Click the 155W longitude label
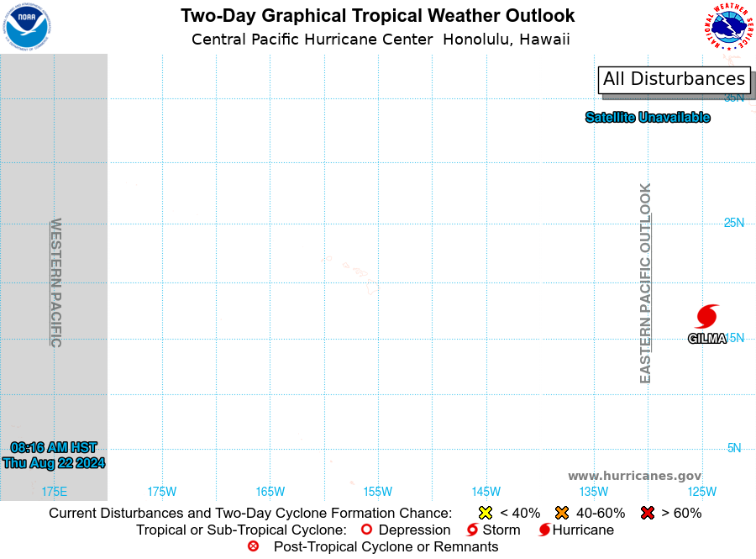 click(377, 492)
